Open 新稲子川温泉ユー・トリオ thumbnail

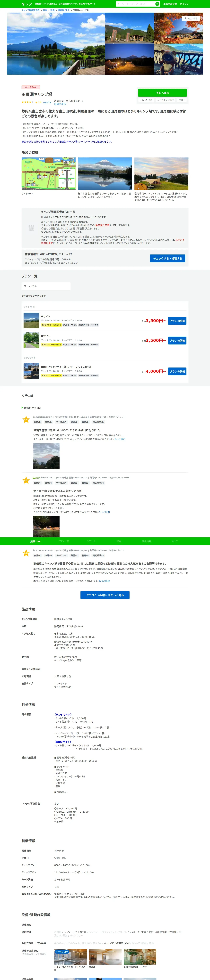tap(140, 956)
